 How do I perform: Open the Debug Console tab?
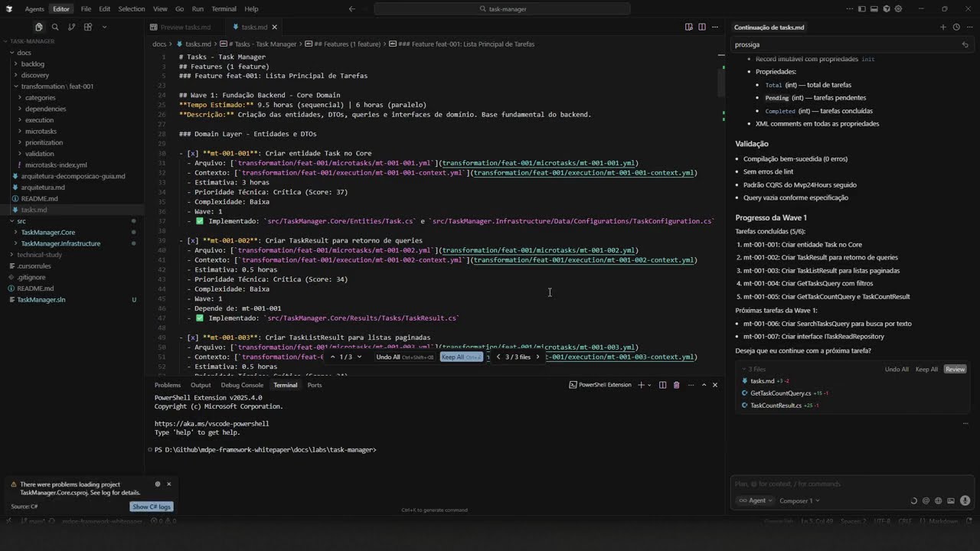click(x=242, y=385)
